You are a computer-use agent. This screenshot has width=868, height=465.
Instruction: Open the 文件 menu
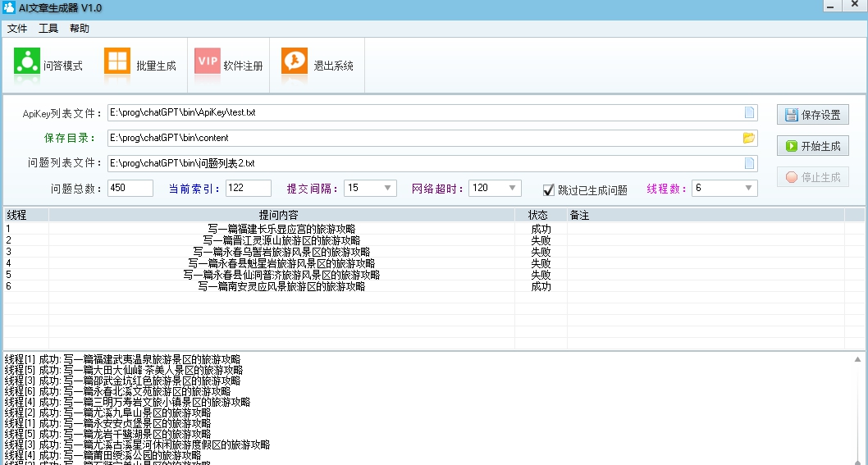point(17,29)
